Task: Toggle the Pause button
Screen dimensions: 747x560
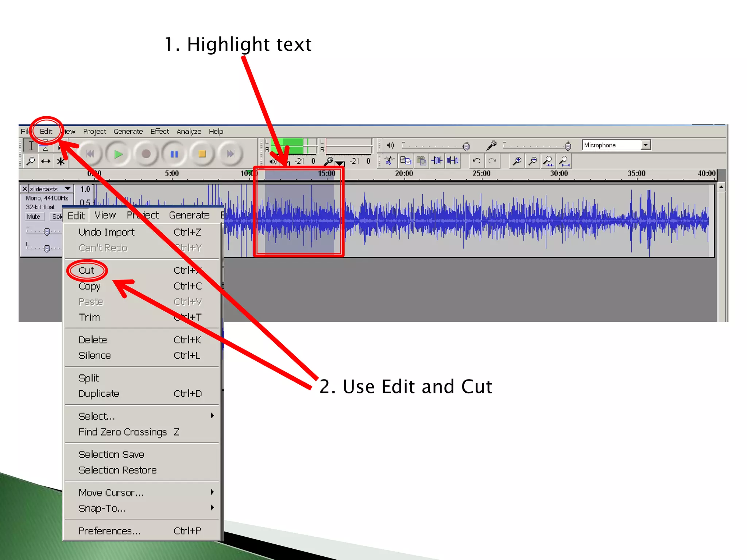Action: click(x=174, y=154)
